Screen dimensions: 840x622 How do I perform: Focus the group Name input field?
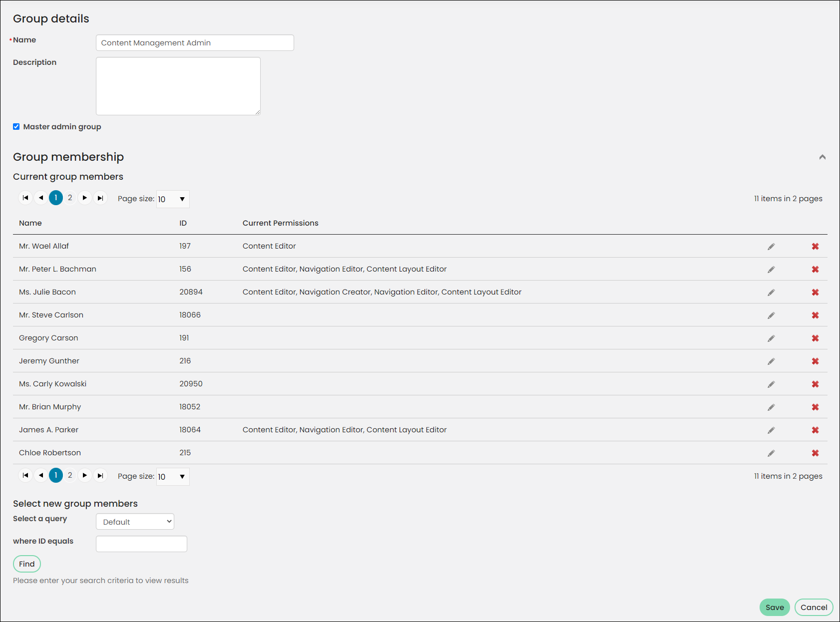point(195,43)
